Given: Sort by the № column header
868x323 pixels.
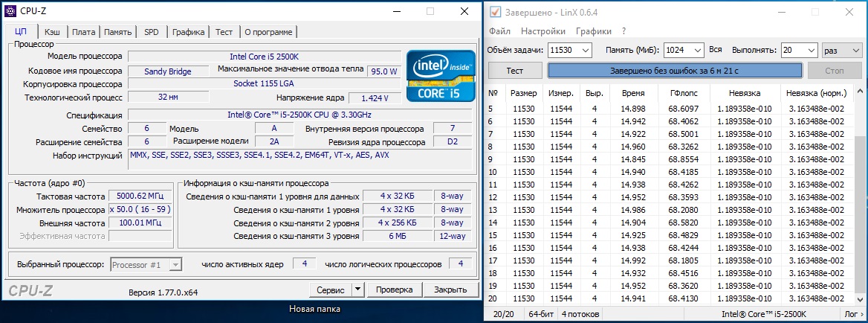Looking at the screenshot, I should (x=495, y=93).
